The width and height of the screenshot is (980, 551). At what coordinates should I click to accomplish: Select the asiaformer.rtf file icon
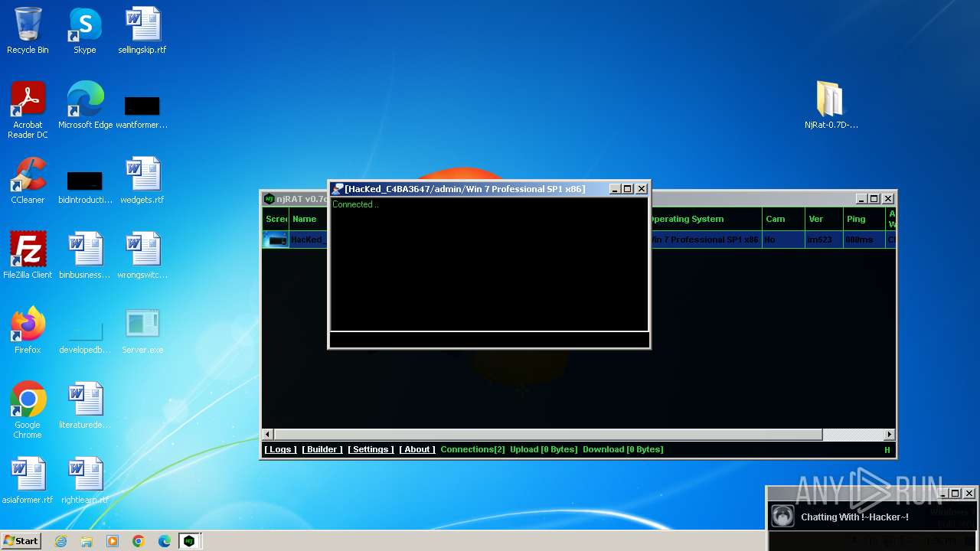tap(28, 481)
